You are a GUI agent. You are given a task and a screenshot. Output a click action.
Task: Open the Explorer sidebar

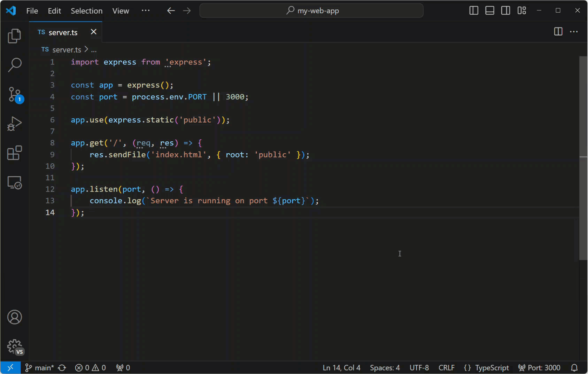coord(14,36)
